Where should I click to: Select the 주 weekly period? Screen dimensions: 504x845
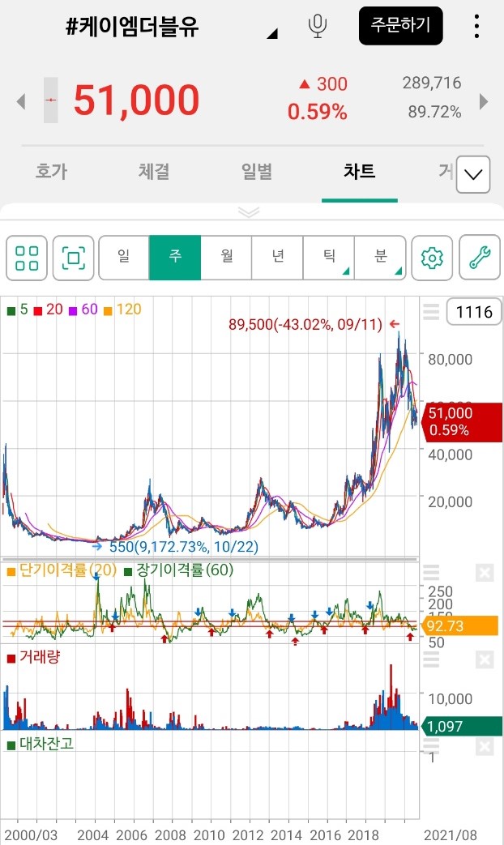175,258
